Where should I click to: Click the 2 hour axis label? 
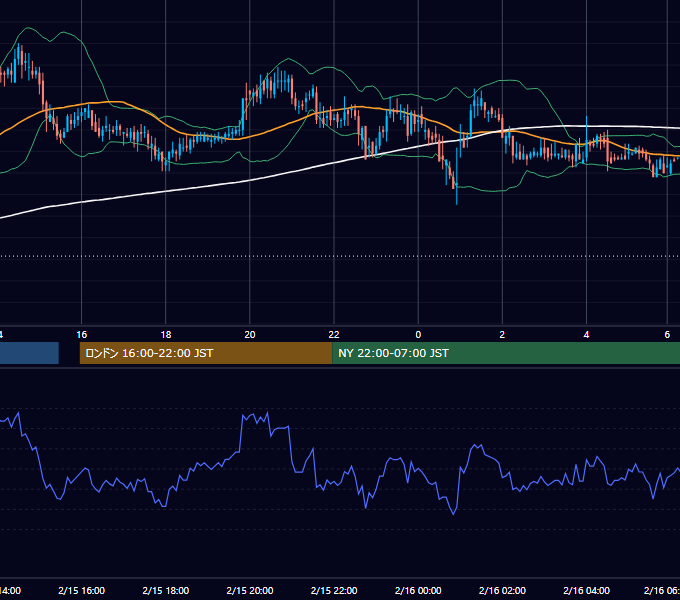502,335
